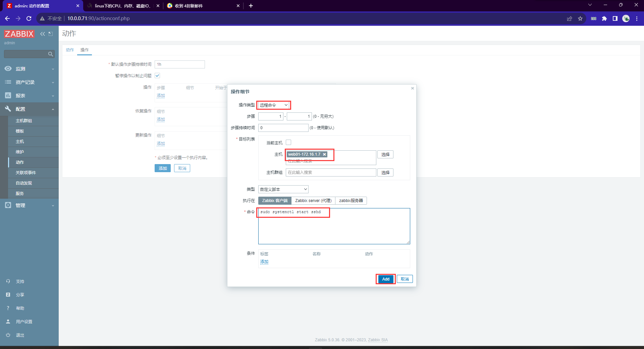Reload the page in browser

29,18
